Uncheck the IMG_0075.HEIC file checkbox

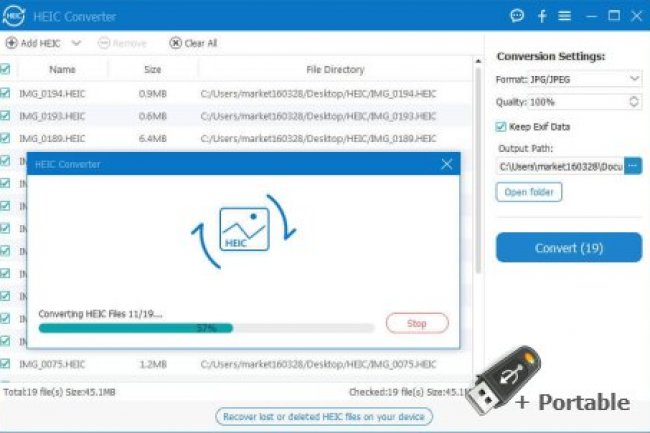pyautogui.click(x=6, y=364)
